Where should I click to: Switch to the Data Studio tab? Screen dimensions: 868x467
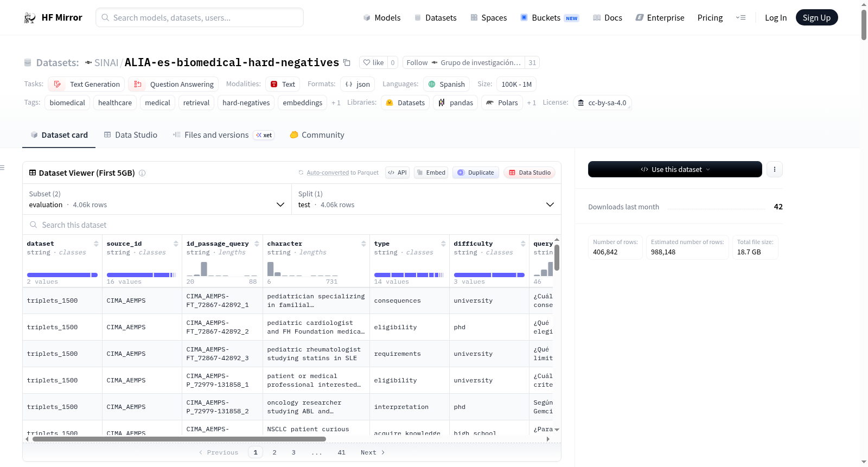tap(130, 135)
